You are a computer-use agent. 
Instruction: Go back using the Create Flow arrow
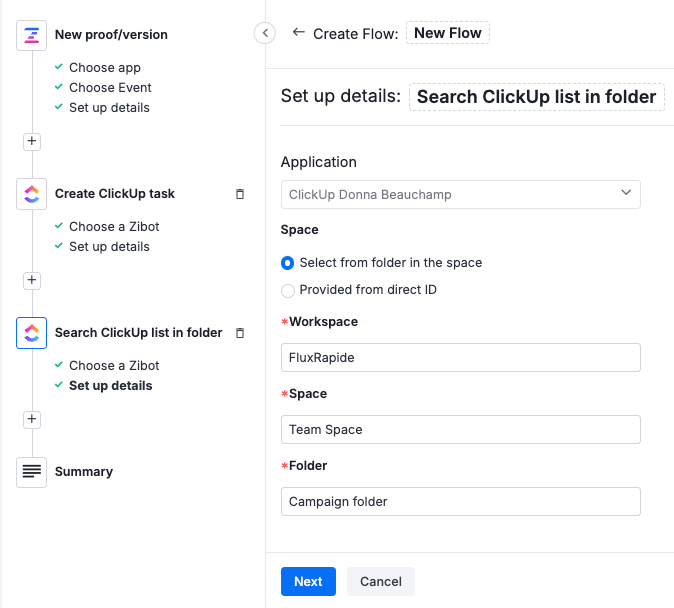(x=298, y=33)
